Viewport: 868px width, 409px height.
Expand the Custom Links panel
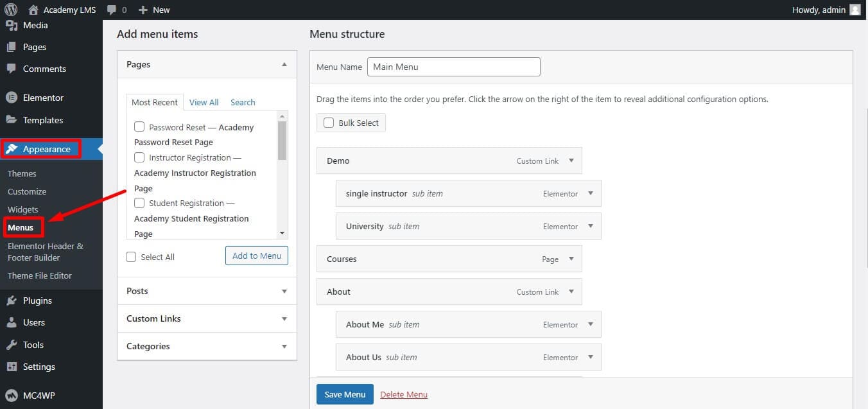click(x=284, y=318)
